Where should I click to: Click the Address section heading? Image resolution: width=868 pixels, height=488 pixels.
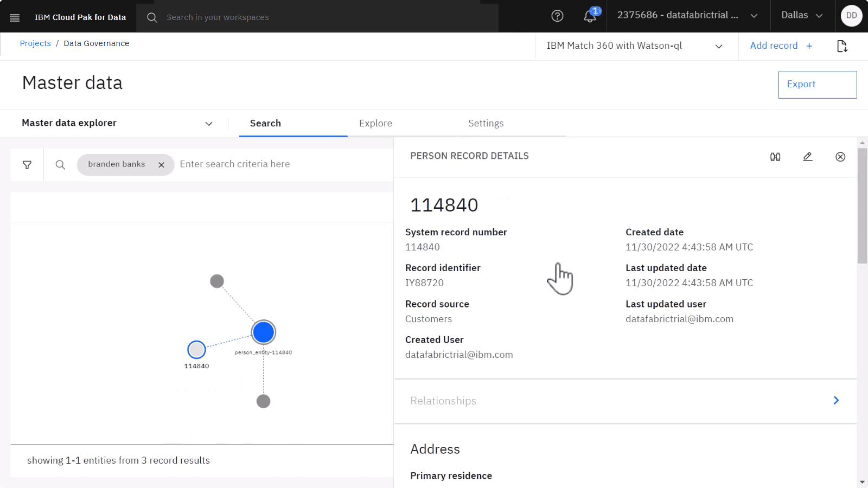pos(435,450)
